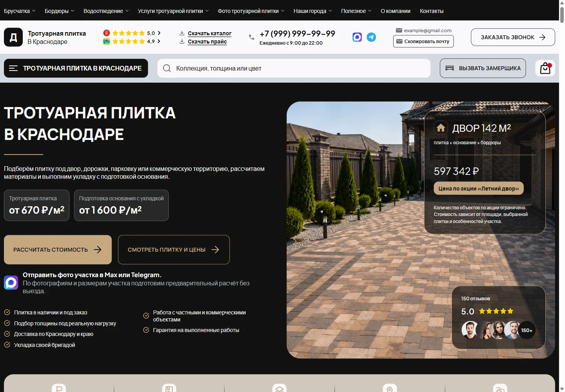Click the phone handset icon
Viewport: 565px width, 392px height.
tap(252, 37)
